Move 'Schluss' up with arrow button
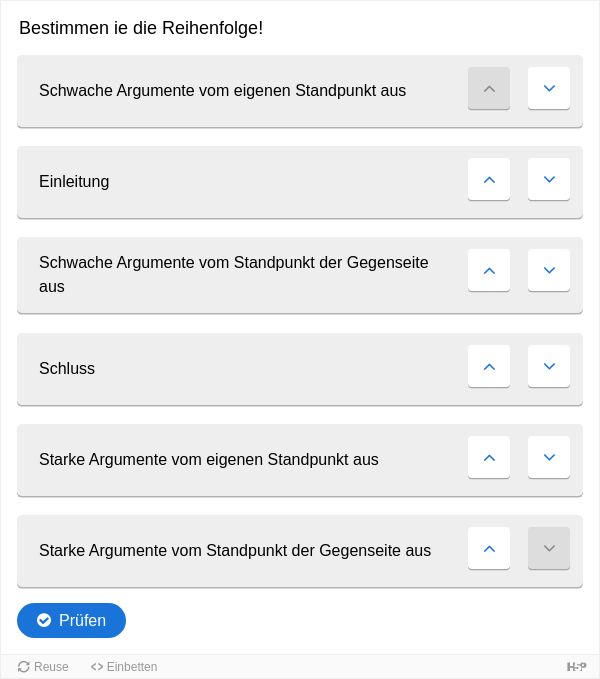This screenshot has height=679, width=600. point(489,366)
